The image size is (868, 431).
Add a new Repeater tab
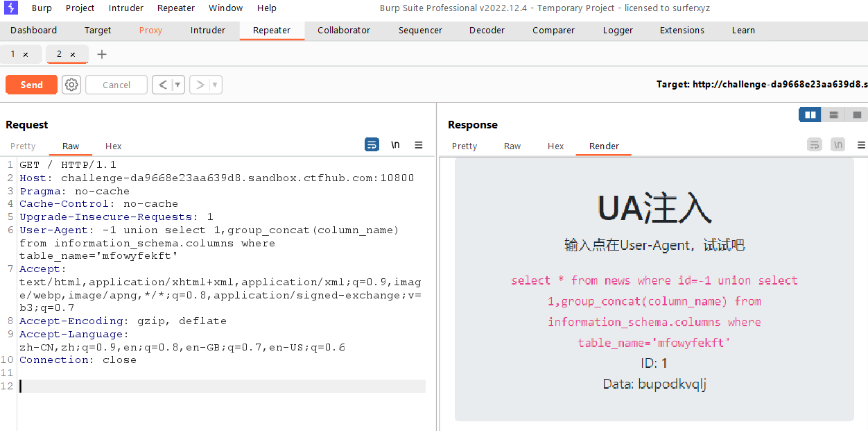(x=102, y=54)
